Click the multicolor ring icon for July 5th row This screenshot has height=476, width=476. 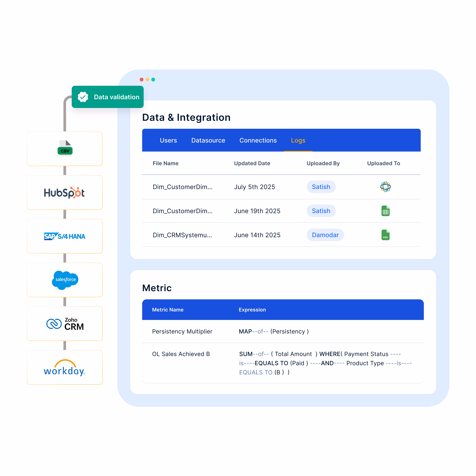click(x=385, y=187)
